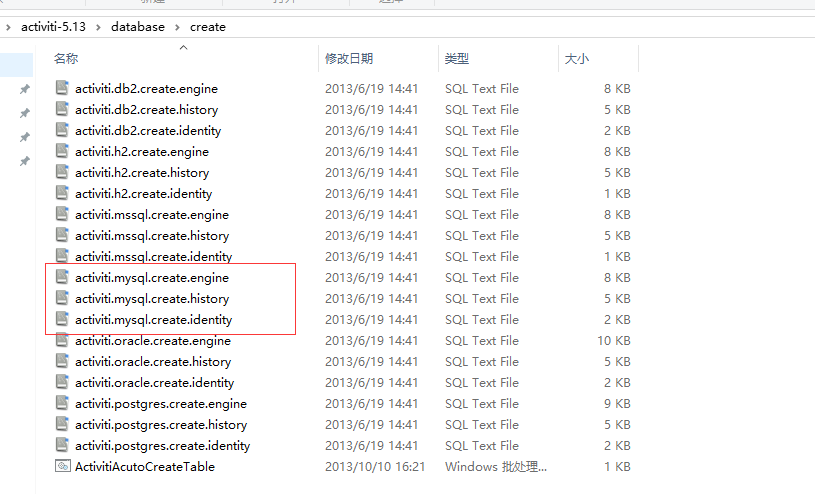The image size is (815, 494).
Task: Click the activiti.mssql.create.identity file icon
Action: (x=62, y=256)
